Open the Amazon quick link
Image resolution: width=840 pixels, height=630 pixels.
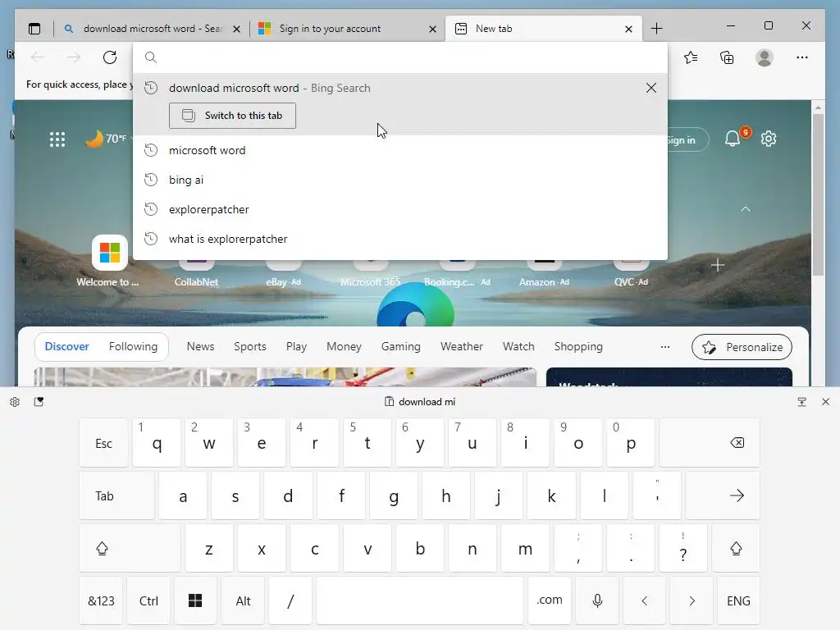545,274
